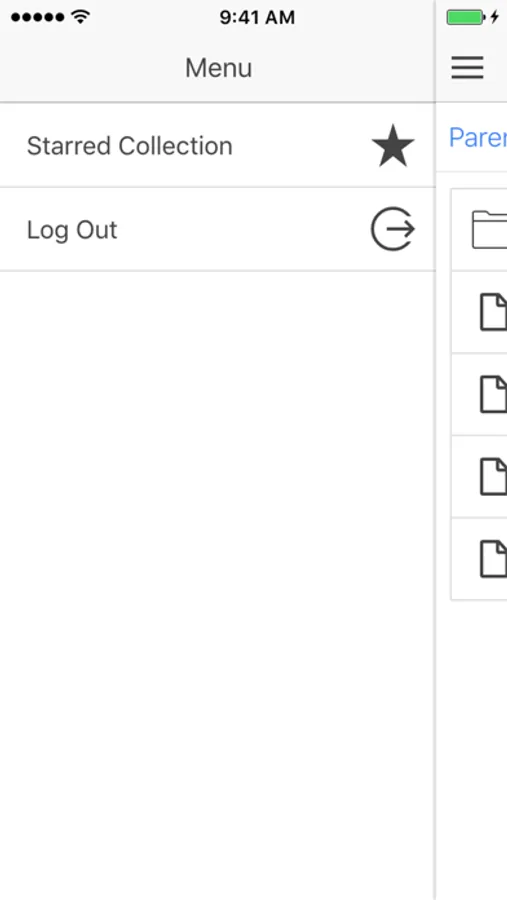Tap the Menu header title
507x900 pixels.
(218, 68)
